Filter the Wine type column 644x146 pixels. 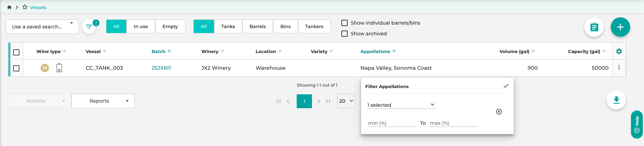(x=64, y=51)
